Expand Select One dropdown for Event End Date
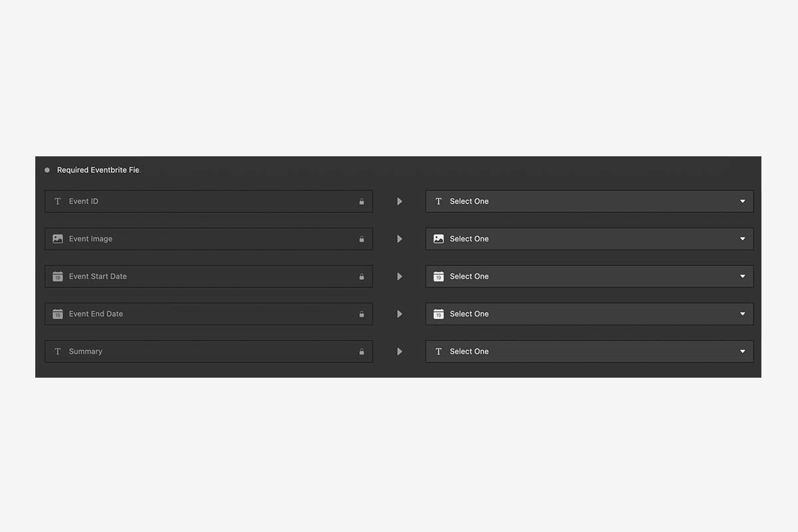 589,314
